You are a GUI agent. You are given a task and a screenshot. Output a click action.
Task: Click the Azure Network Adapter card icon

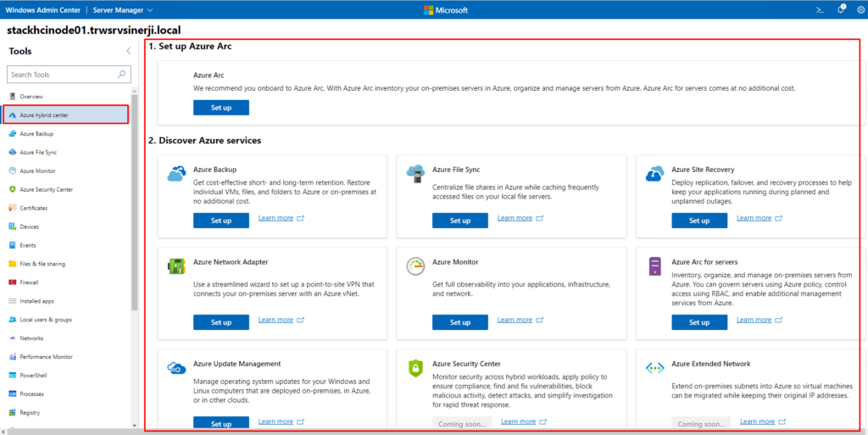coord(176,266)
